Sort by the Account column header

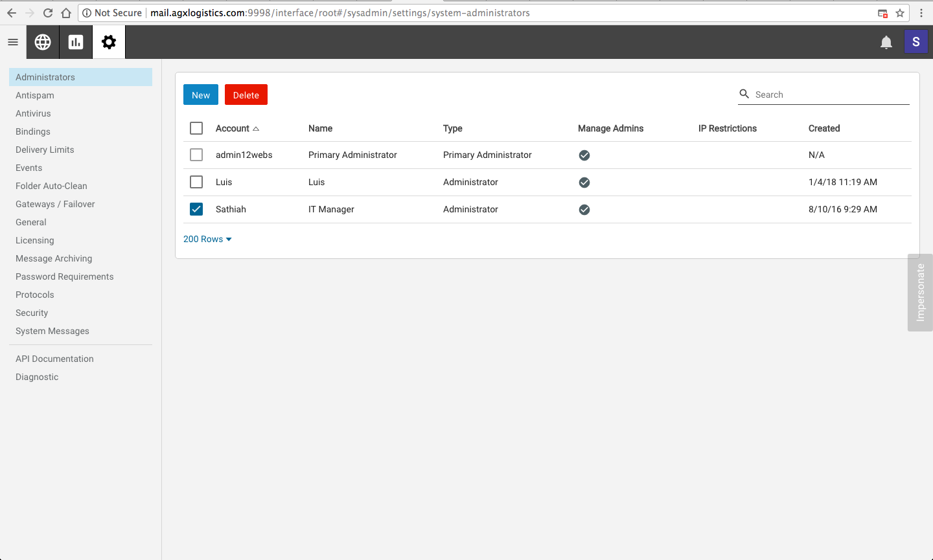coord(233,128)
